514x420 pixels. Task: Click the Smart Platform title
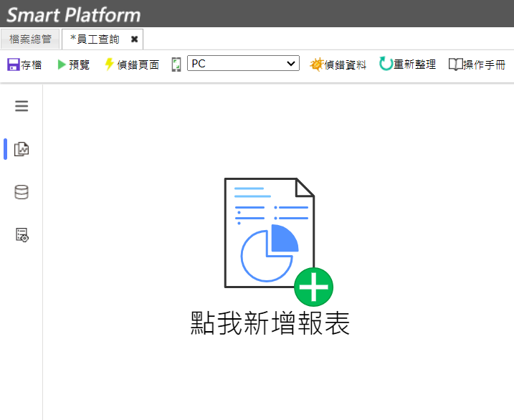coord(73,15)
